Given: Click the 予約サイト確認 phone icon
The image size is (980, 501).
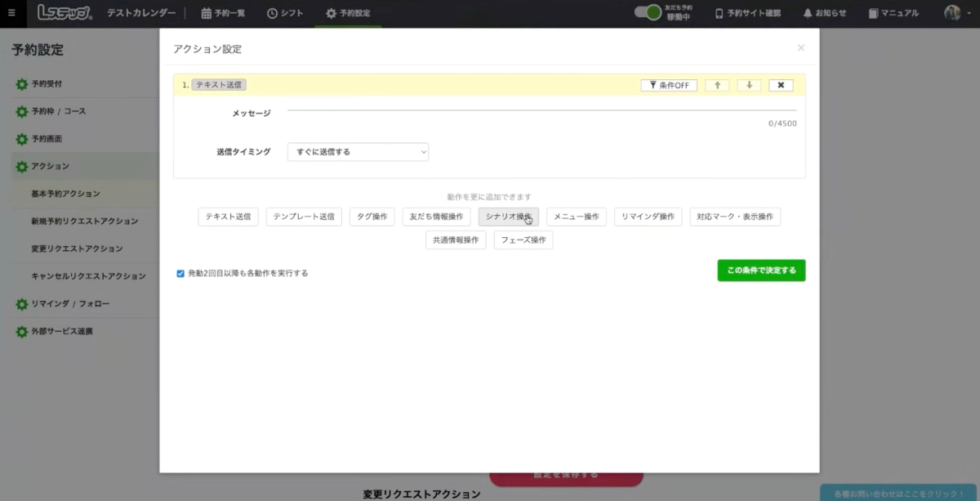Looking at the screenshot, I should click(719, 13).
